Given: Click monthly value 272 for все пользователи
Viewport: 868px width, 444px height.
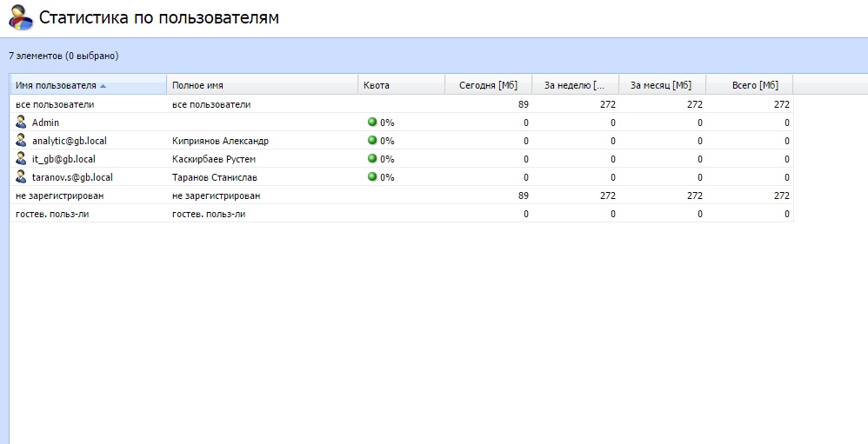Looking at the screenshot, I should [x=695, y=104].
